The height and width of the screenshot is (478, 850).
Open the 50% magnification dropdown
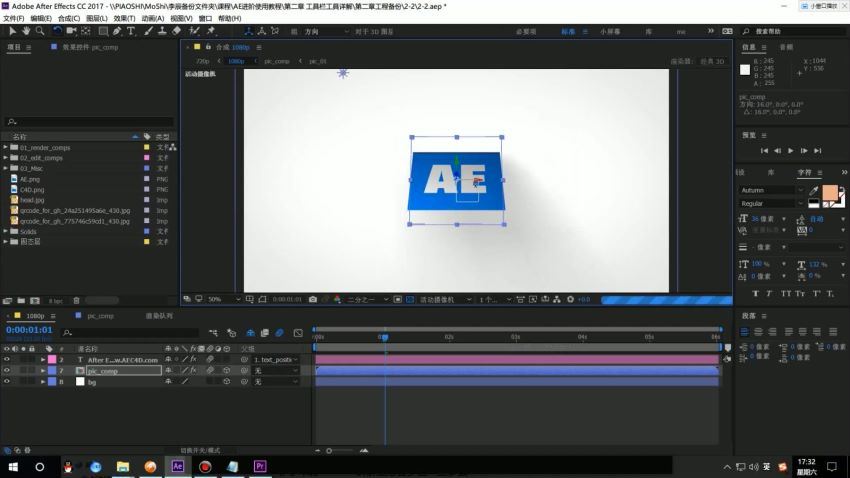click(224, 299)
